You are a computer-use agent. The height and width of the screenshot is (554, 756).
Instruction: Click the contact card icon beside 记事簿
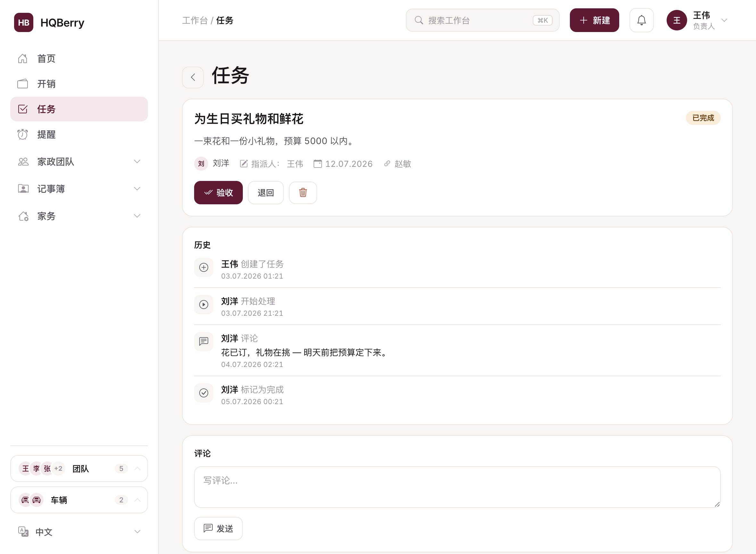click(23, 189)
